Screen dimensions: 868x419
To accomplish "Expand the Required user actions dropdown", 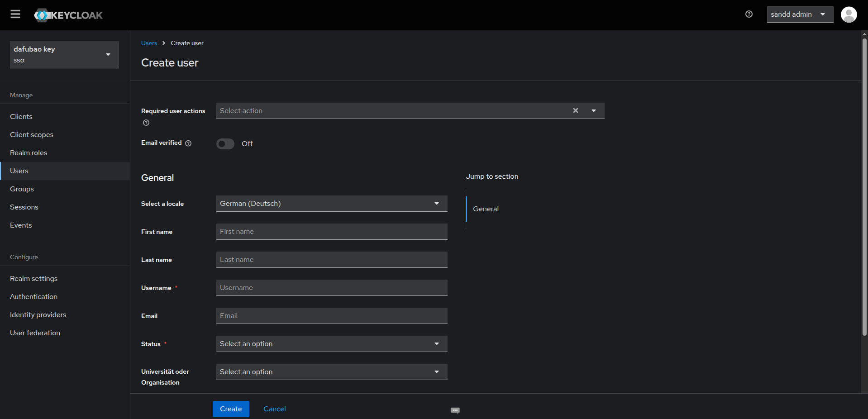I will [594, 111].
